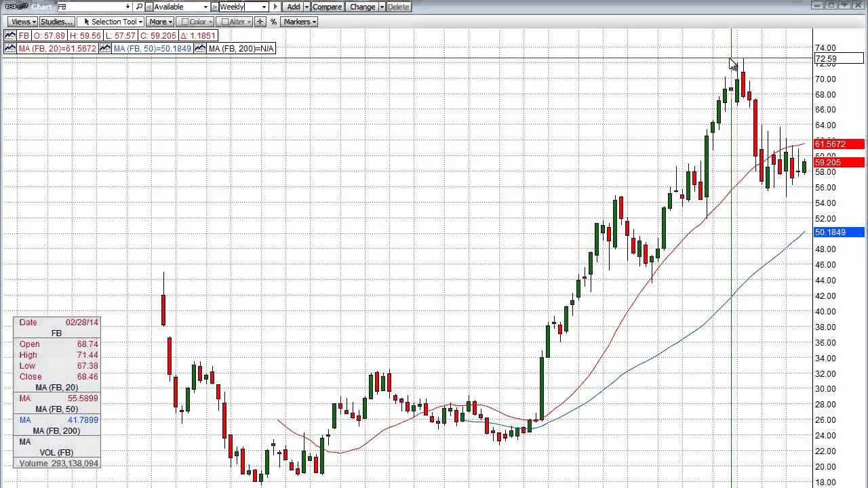
Task: Click the Add button
Action: pyautogui.click(x=293, y=7)
